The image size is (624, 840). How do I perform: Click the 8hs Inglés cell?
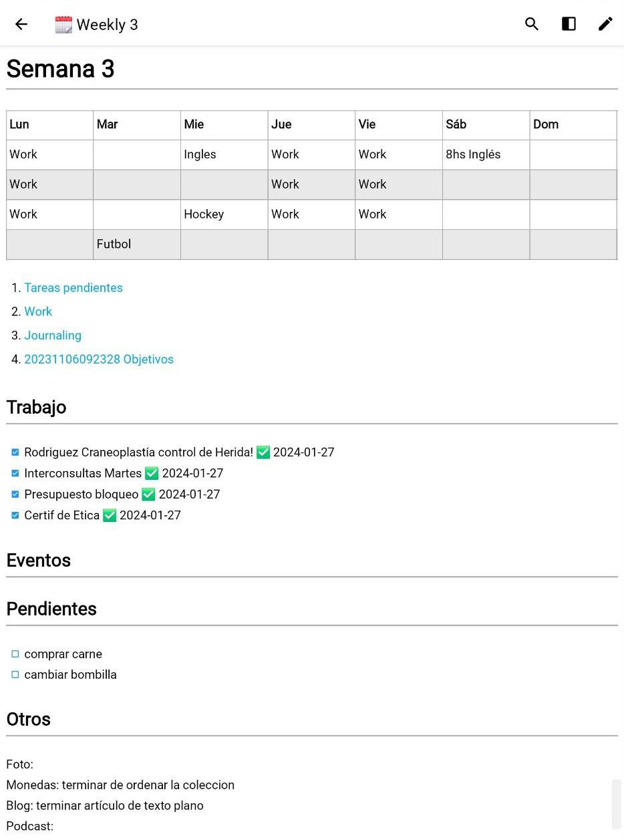(x=486, y=154)
